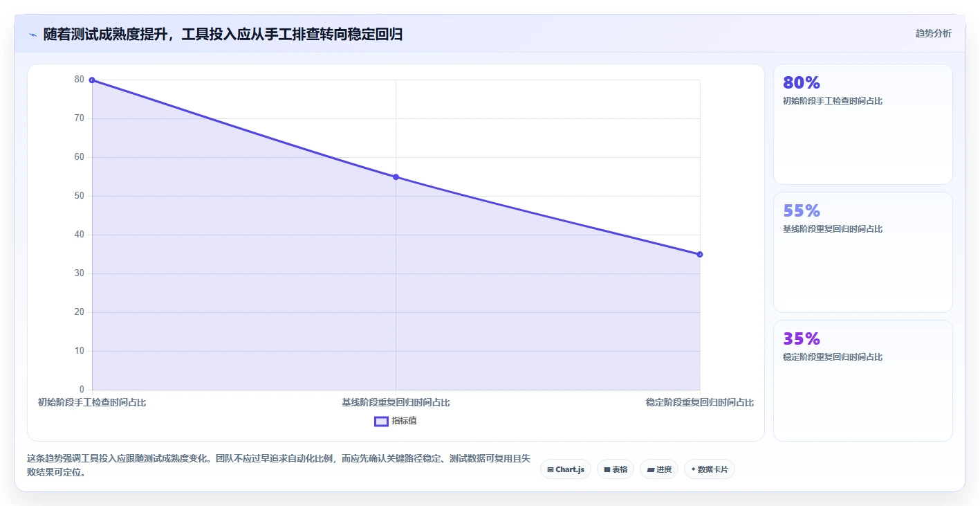Click x-axis label 稳定阶段重复回归时间占比
Image resolution: width=980 pixels, height=506 pixels.
pos(700,402)
